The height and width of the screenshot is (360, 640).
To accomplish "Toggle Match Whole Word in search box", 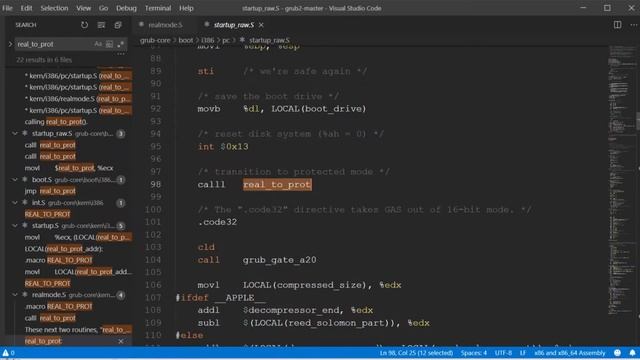I will 109,44.
